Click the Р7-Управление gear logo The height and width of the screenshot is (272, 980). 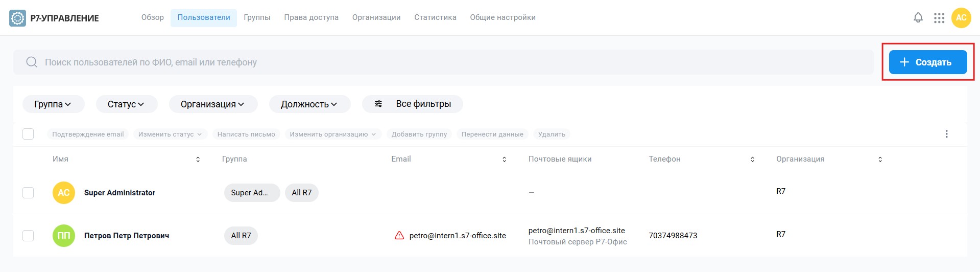[x=18, y=18]
